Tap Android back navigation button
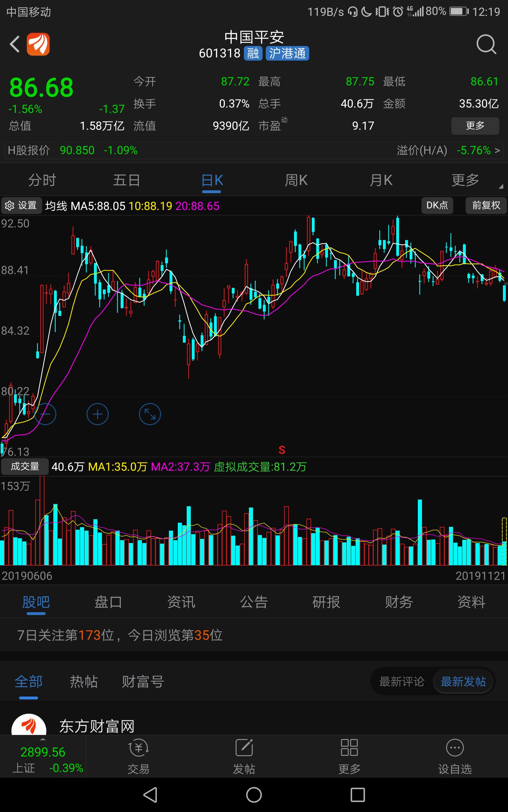508x812 pixels. tap(150, 795)
